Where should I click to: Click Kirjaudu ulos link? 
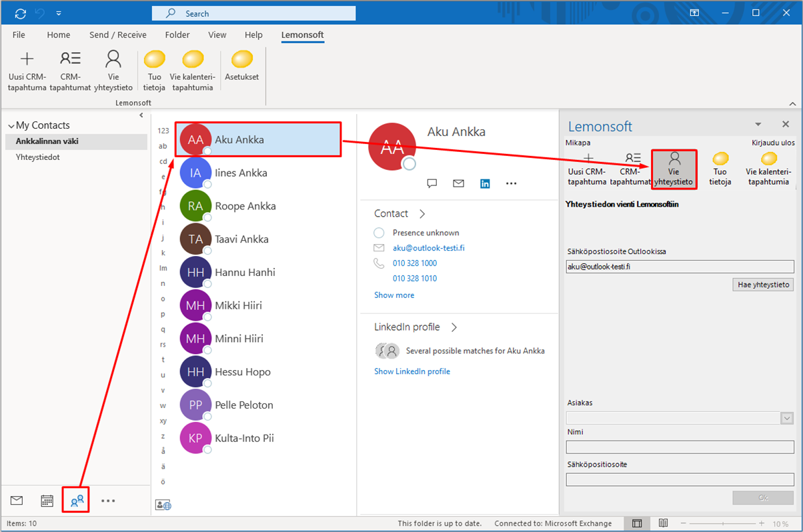(x=773, y=142)
